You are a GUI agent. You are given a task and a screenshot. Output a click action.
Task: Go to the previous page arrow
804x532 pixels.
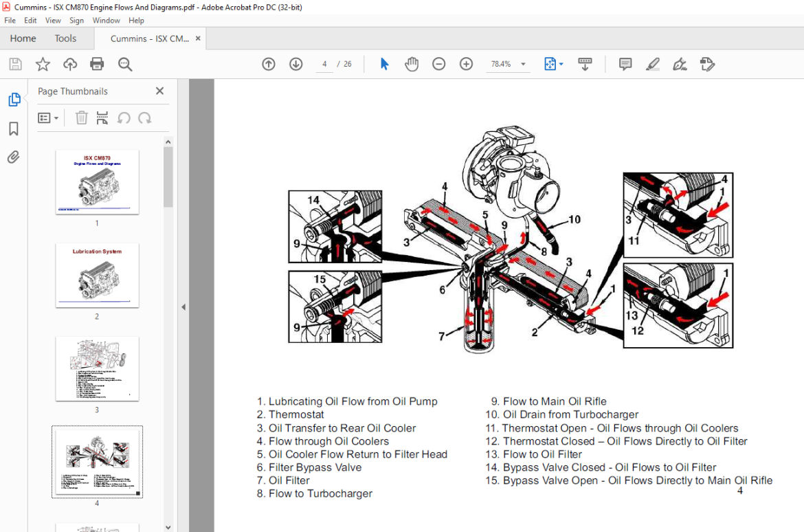tap(269, 64)
